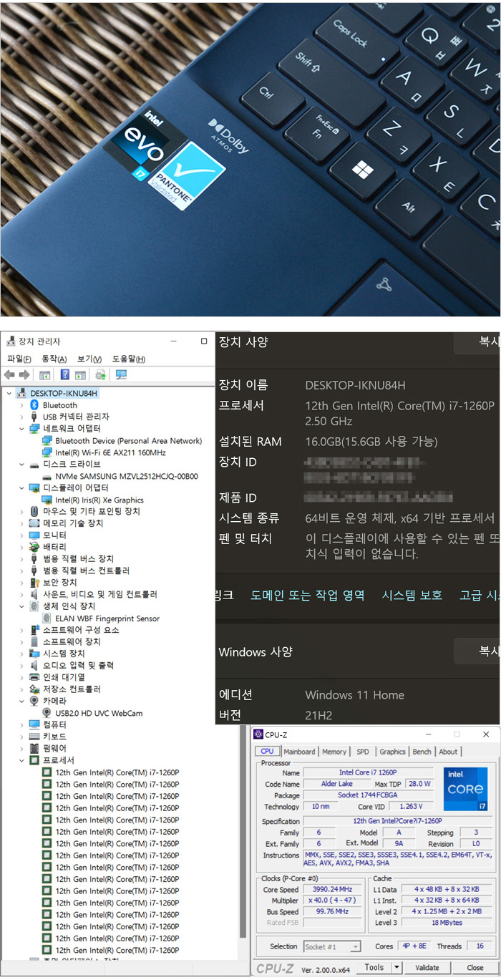Expand the Bluetooth category
Image resolution: width=501 pixels, height=980 pixels.
pyautogui.click(x=22, y=405)
